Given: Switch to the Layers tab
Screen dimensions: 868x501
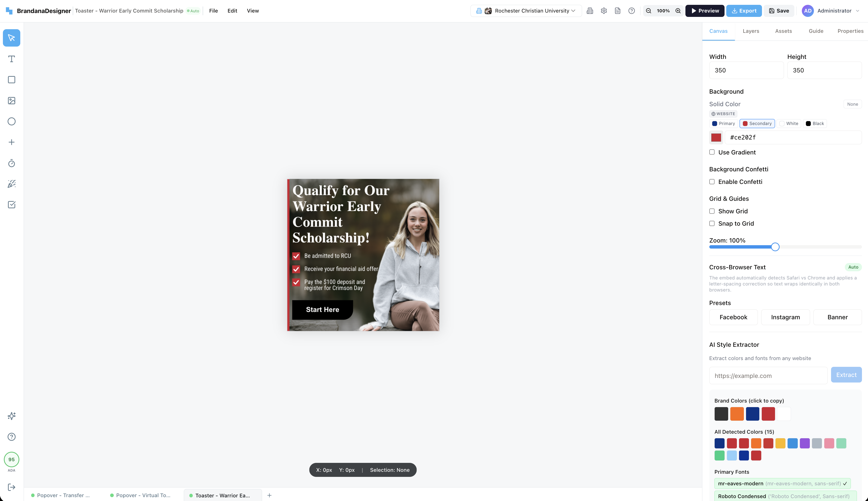Looking at the screenshot, I should tap(751, 31).
